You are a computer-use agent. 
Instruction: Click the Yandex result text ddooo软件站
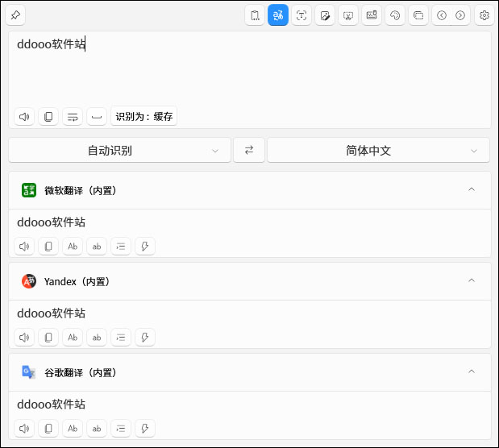coord(52,313)
